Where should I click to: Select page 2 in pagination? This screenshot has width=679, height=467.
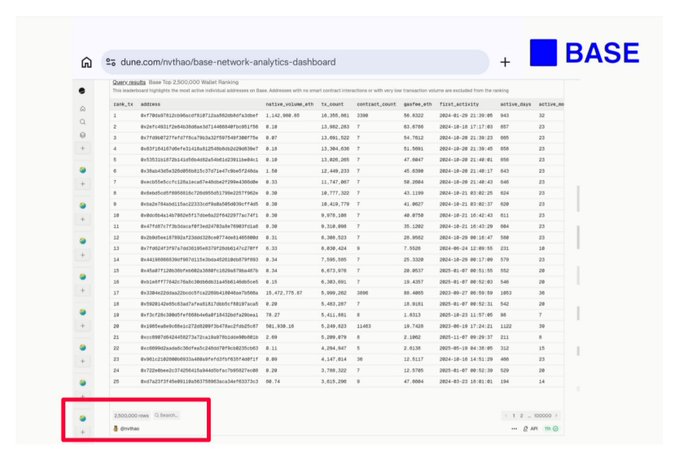(521, 415)
